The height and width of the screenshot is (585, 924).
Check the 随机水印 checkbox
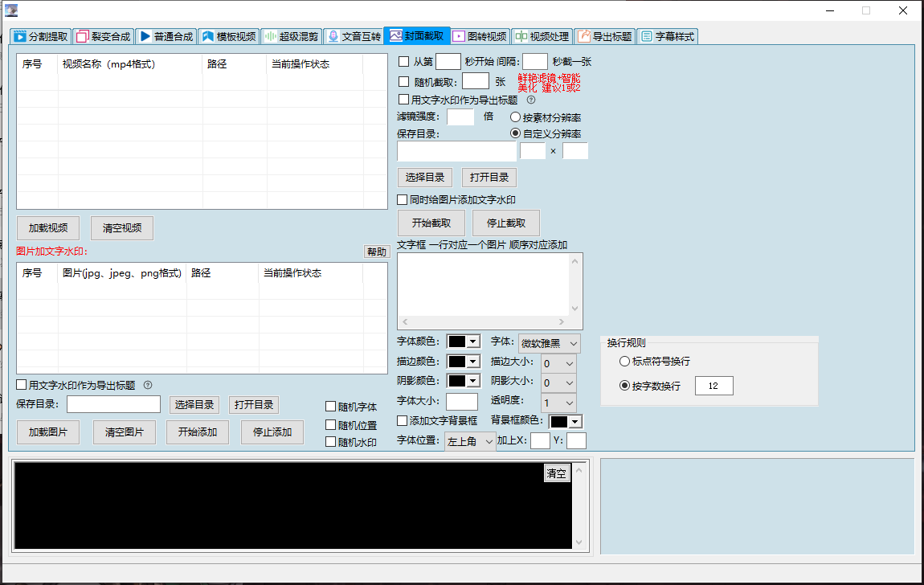coord(330,441)
